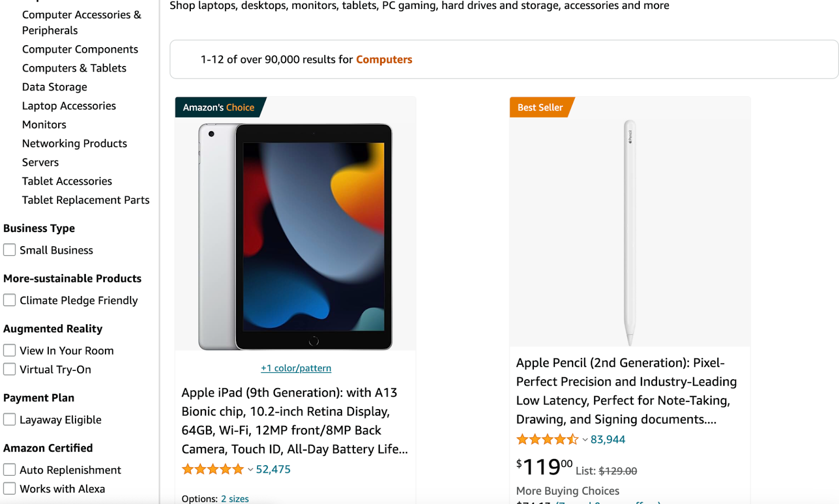The width and height of the screenshot is (839, 504).
Task: Click the Computers results link
Action: 384,59
